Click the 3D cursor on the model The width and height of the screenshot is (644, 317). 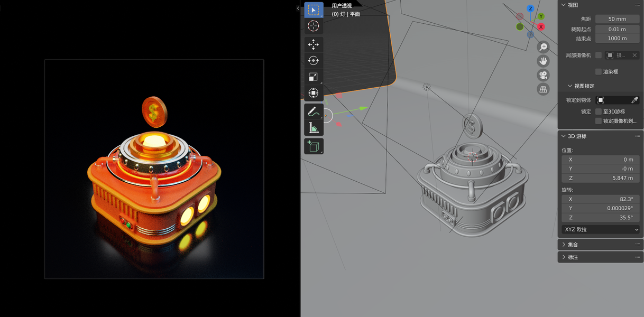472,157
